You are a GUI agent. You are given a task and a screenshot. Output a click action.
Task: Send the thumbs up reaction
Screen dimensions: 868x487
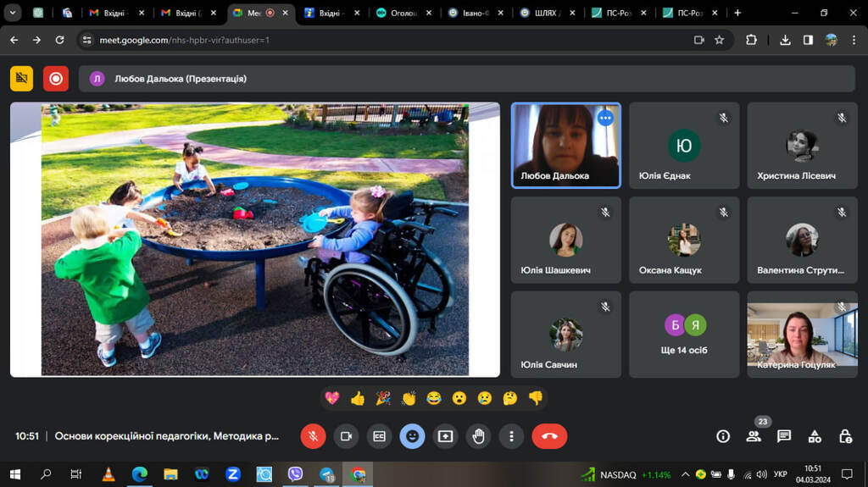click(x=358, y=397)
